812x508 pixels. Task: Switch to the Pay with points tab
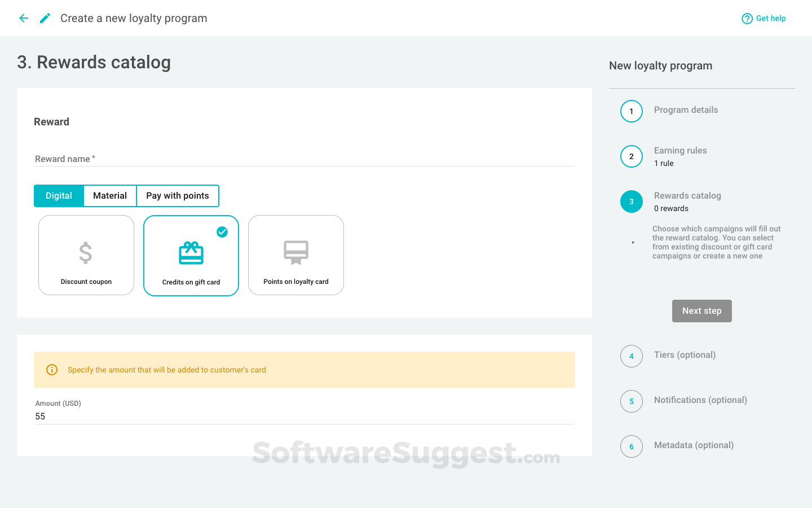(177, 195)
